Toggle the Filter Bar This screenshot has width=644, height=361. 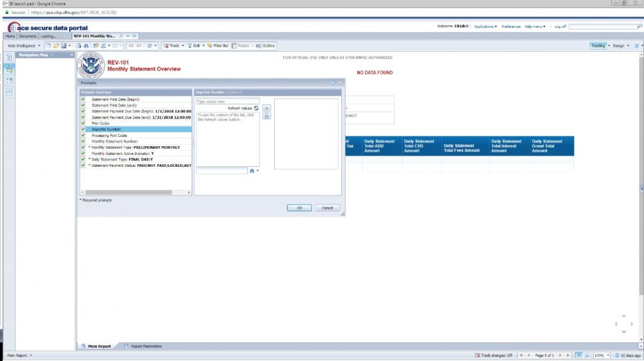[218, 46]
